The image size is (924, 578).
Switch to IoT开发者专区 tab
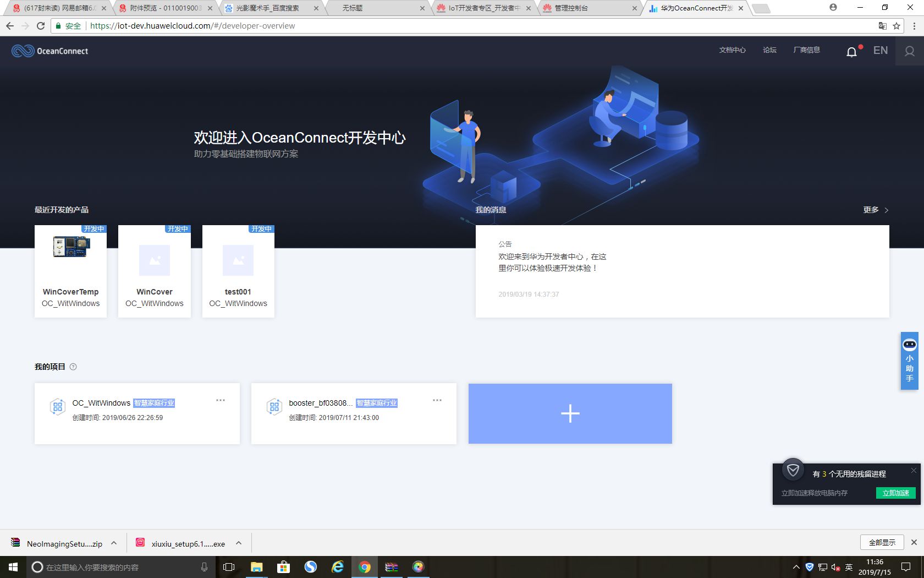484,8
